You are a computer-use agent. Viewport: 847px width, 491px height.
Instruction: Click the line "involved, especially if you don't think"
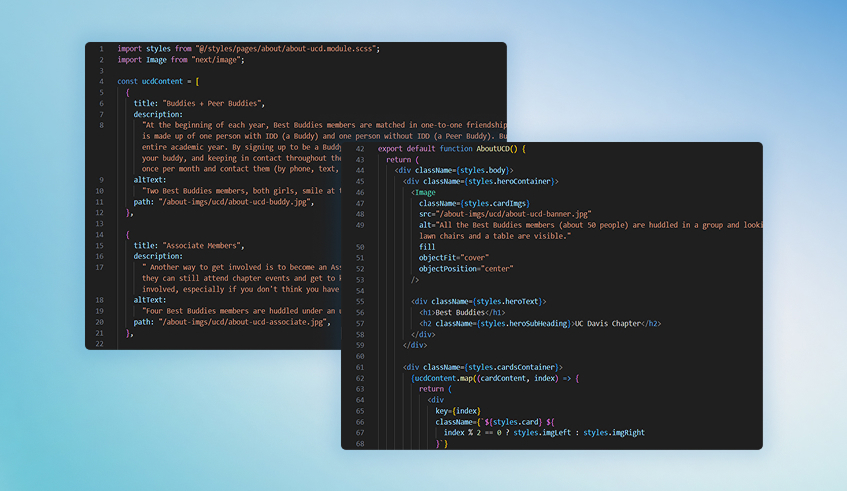coord(241,290)
